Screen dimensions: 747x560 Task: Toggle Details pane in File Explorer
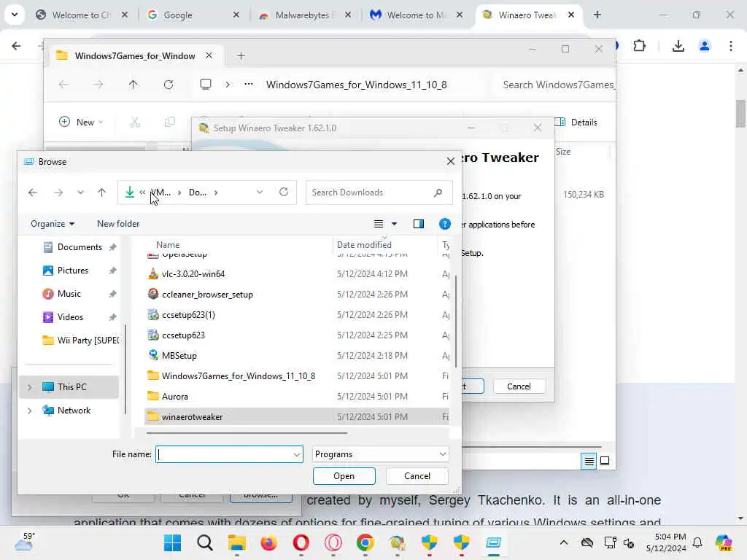576,122
